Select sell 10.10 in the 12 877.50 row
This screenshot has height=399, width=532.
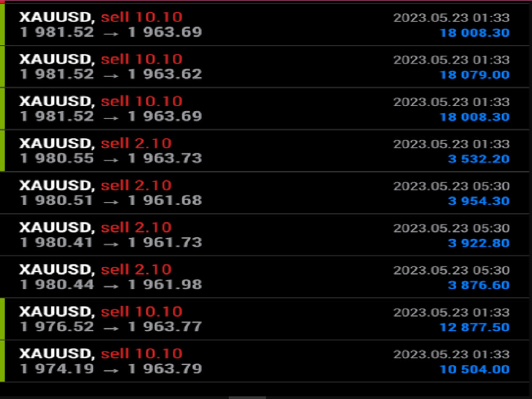[x=142, y=311]
